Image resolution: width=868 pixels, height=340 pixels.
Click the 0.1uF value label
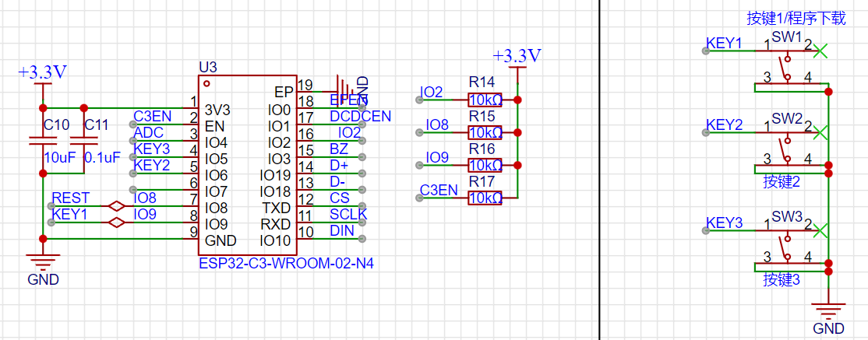click(x=102, y=158)
